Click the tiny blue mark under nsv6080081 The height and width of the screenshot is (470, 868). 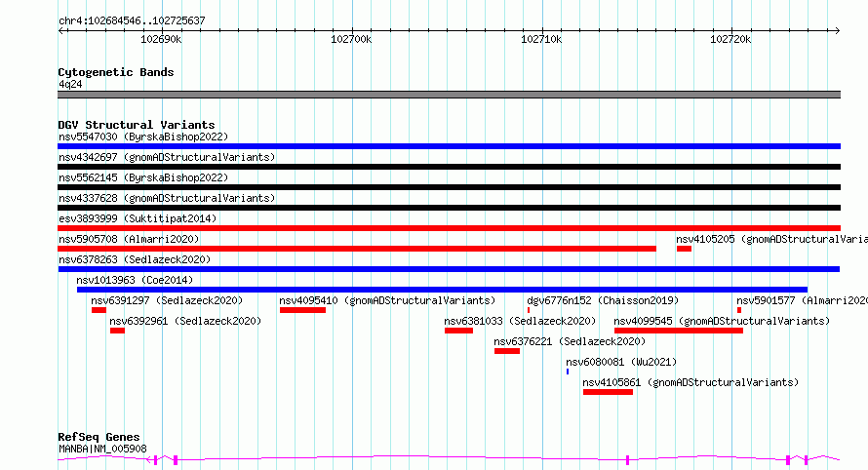point(568,372)
